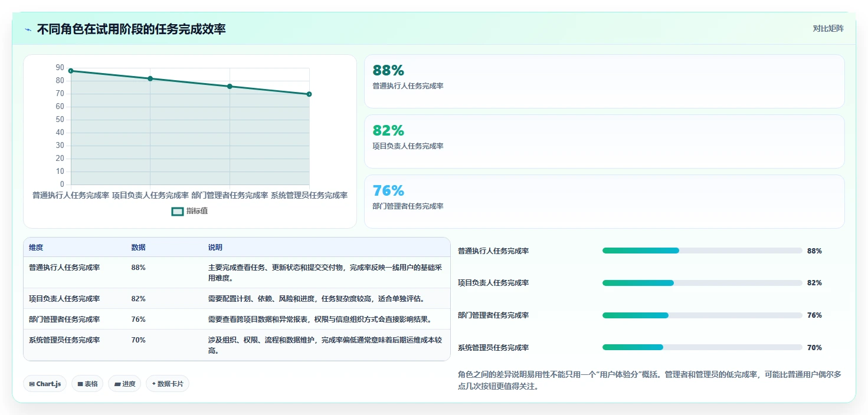Click x-axis label 系统管理员任务完成率
The width and height of the screenshot is (868, 415).
[x=309, y=195]
